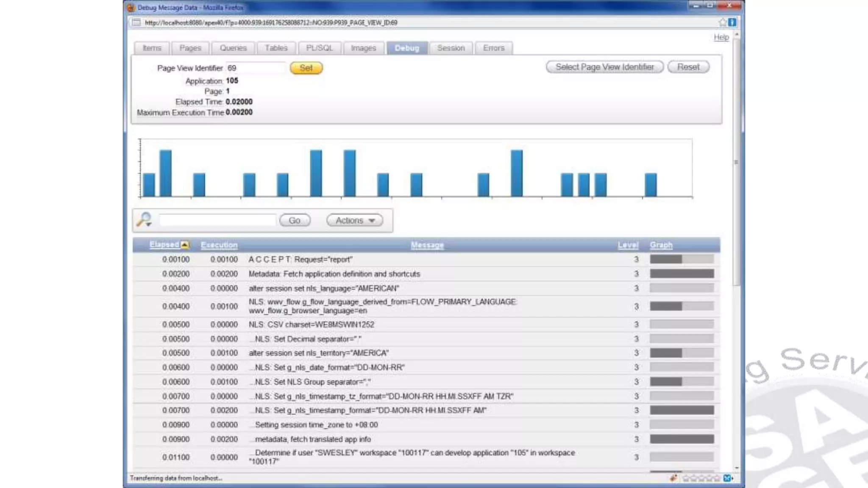Click the star rating in status bar
Image resolution: width=868 pixels, height=488 pixels.
(x=701, y=478)
